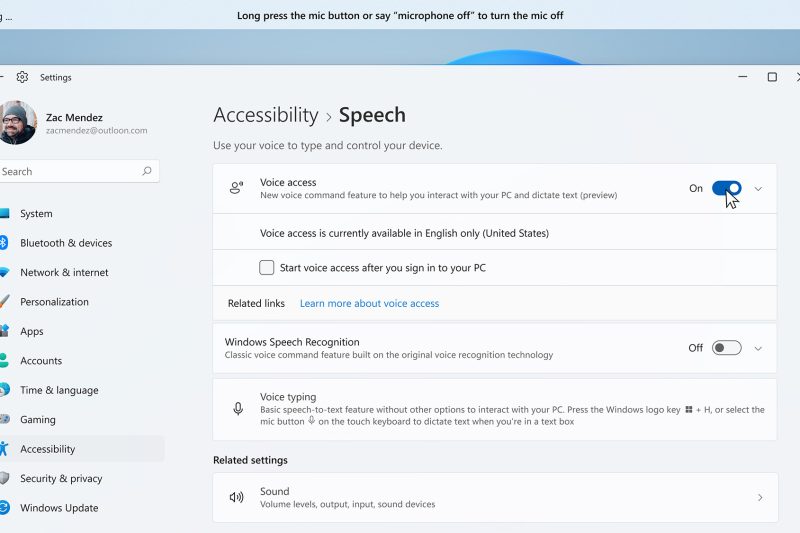The image size is (800, 533).
Task: Click the Settings search field
Action: (x=78, y=171)
